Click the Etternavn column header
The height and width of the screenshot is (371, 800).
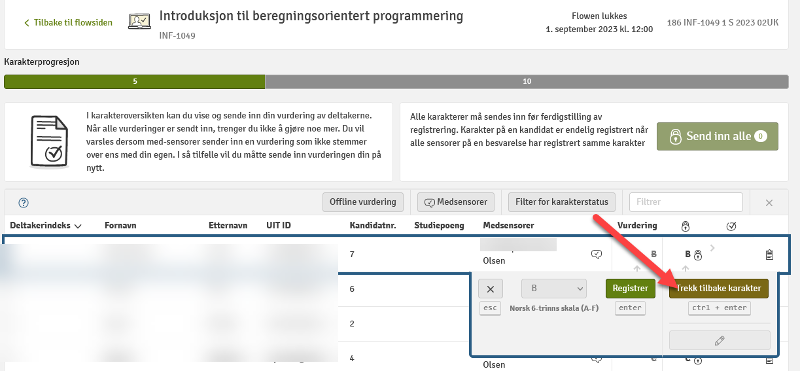228,225
